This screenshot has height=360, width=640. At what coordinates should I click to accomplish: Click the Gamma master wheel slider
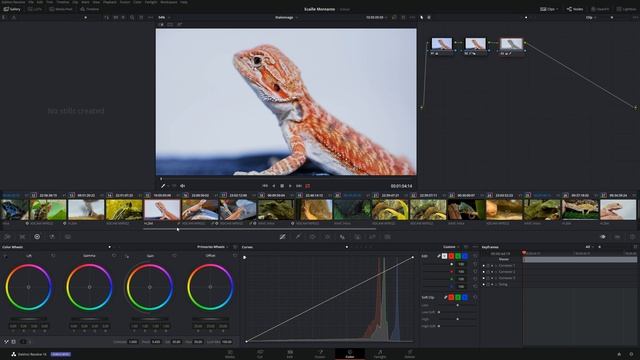coord(89,319)
